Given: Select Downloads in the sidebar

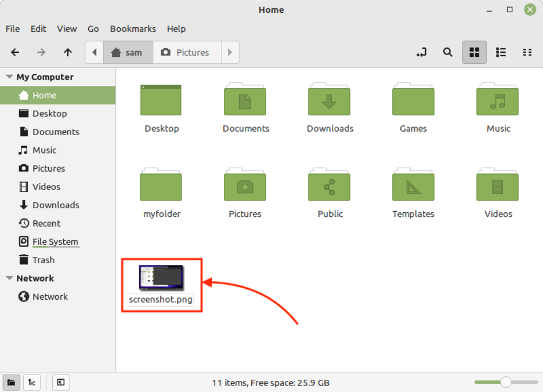Looking at the screenshot, I should (x=58, y=205).
